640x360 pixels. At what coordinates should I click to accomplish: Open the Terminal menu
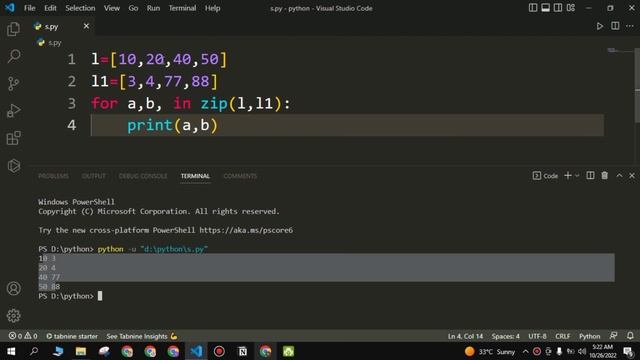pos(182,8)
